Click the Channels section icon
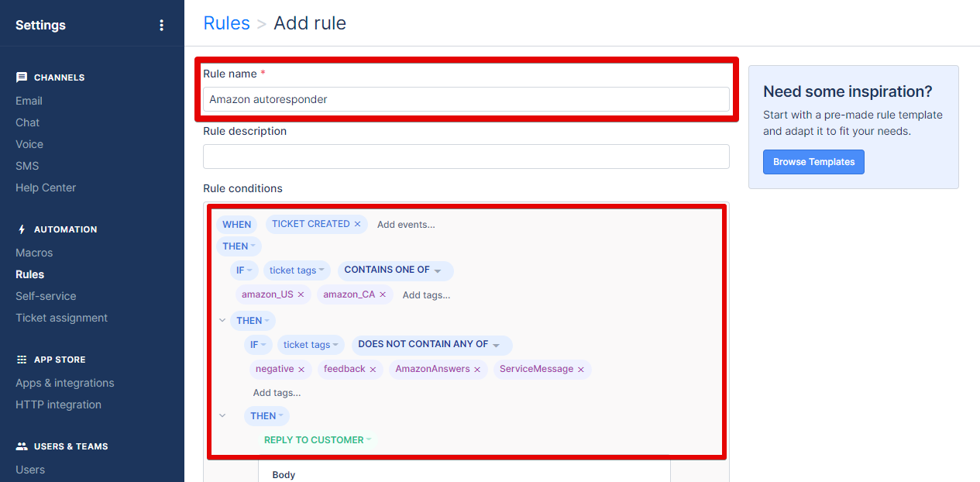The height and width of the screenshot is (482, 980). [x=22, y=77]
